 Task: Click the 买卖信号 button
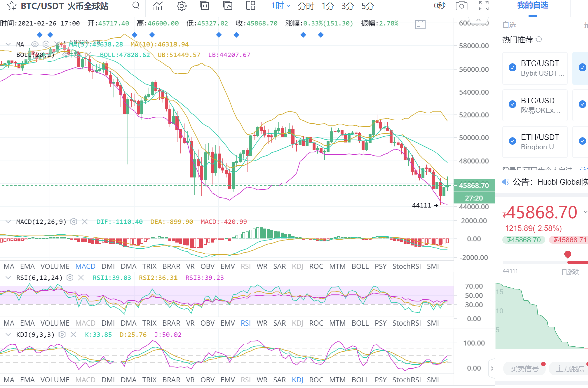[524, 369]
